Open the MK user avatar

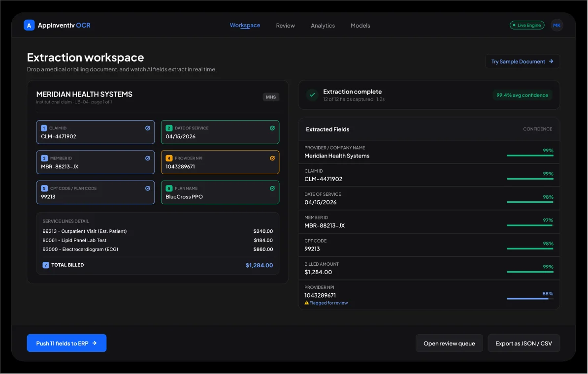(x=556, y=25)
